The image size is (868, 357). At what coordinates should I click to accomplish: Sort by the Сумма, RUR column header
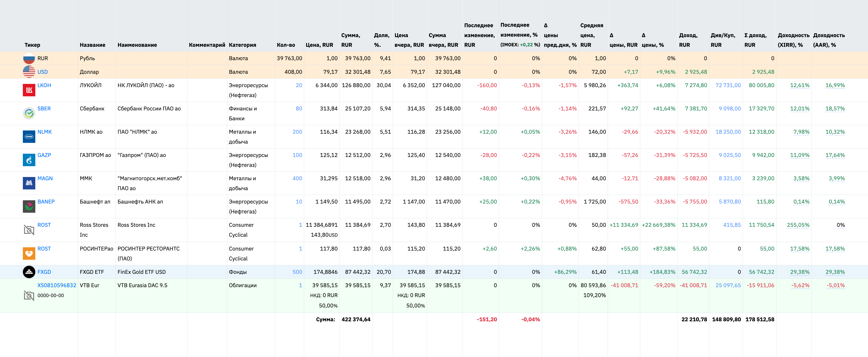click(351, 40)
